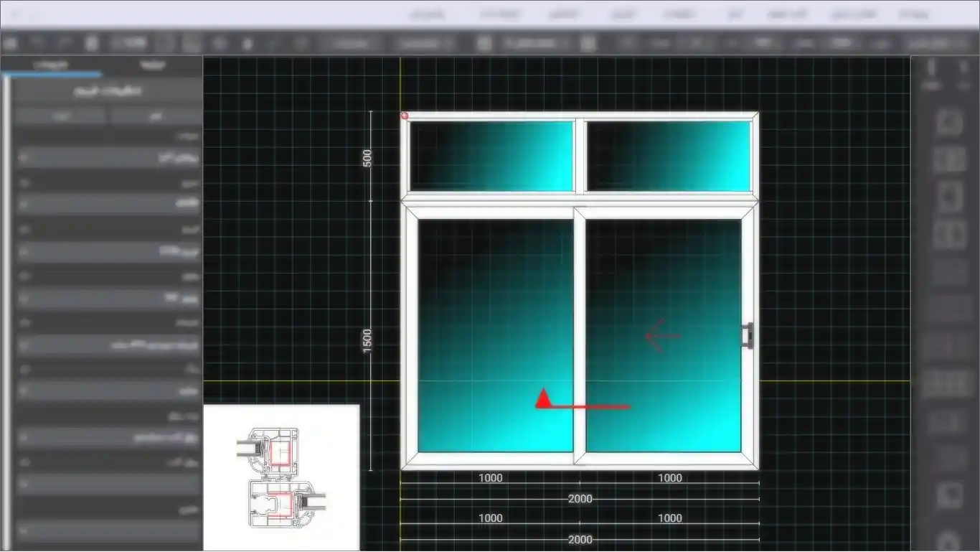Open the last dropdown in properties panel
The width and height of the screenshot is (980, 552).
(108, 531)
